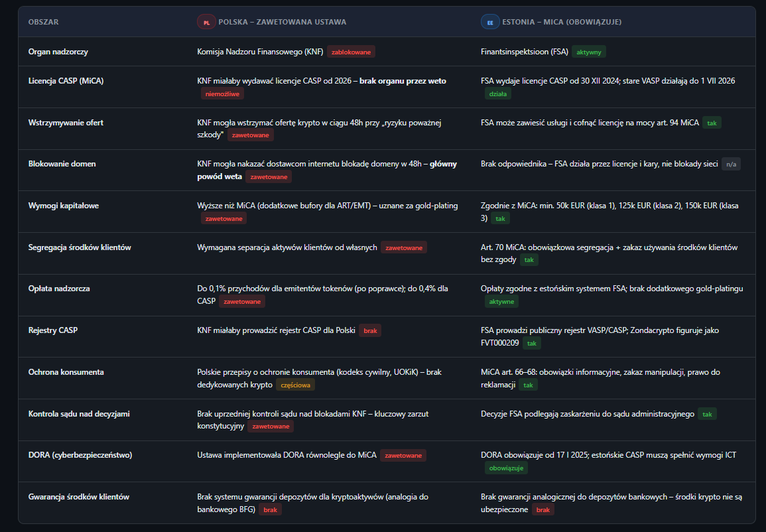Click the ESTONIA – MICA (OBOWIĄZUJE) header
This screenshot has width=766, height=532.
[x=562, y=22]
